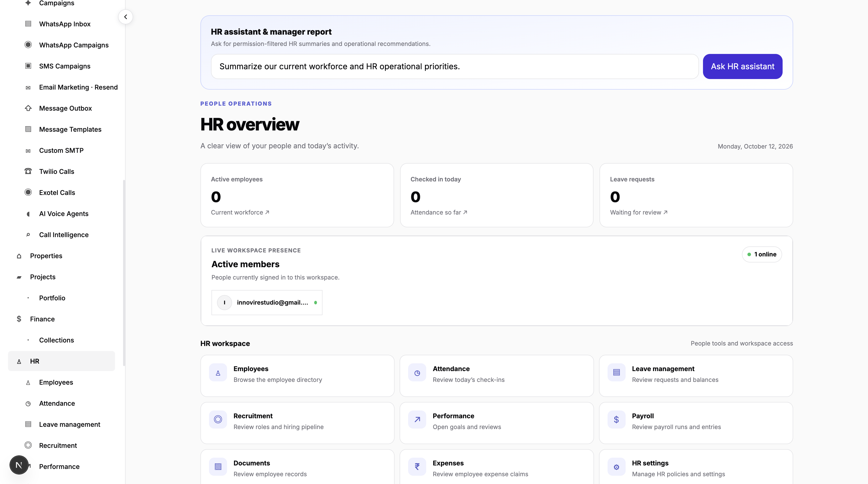This screenshot has width=868, height=484.
Task: Click the sidebar vertical scrollbar
Action: [124, 273]
